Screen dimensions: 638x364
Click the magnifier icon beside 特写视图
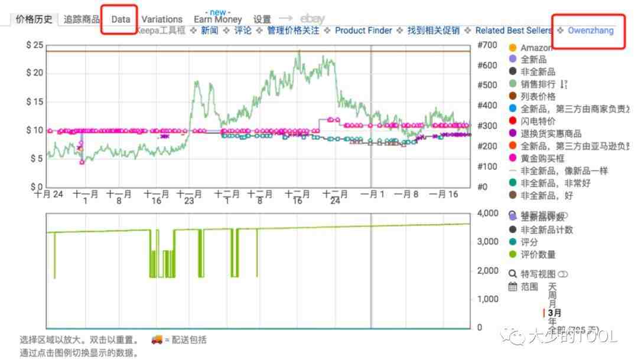[x=513, y=274]
